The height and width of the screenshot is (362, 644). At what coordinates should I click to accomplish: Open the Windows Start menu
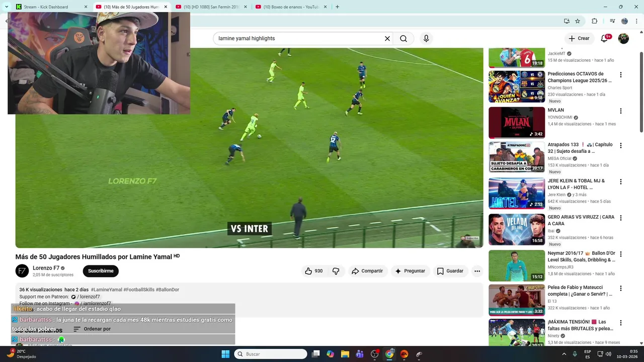click(x=225, y=354)
